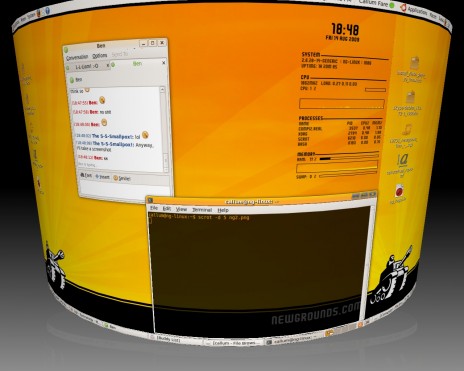The width and height of the screenshot is (464, 371).
Task: Click the 18:48 conky clock
Action: (345, 30)
